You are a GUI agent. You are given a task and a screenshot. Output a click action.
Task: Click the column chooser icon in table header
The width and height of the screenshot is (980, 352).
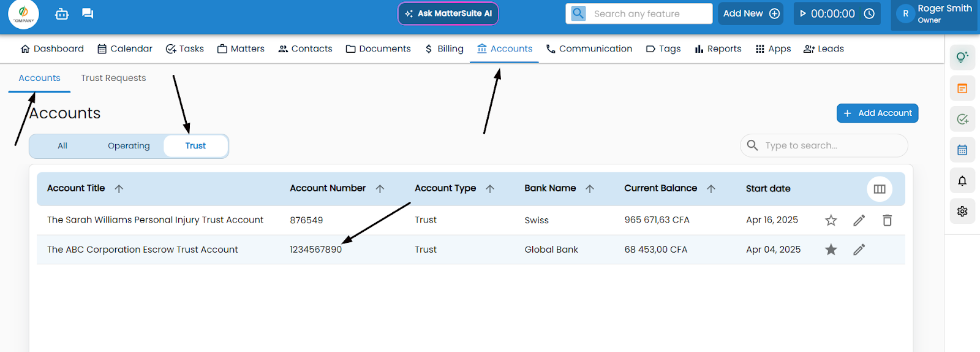pyautogui.click(x=880, y=189)
